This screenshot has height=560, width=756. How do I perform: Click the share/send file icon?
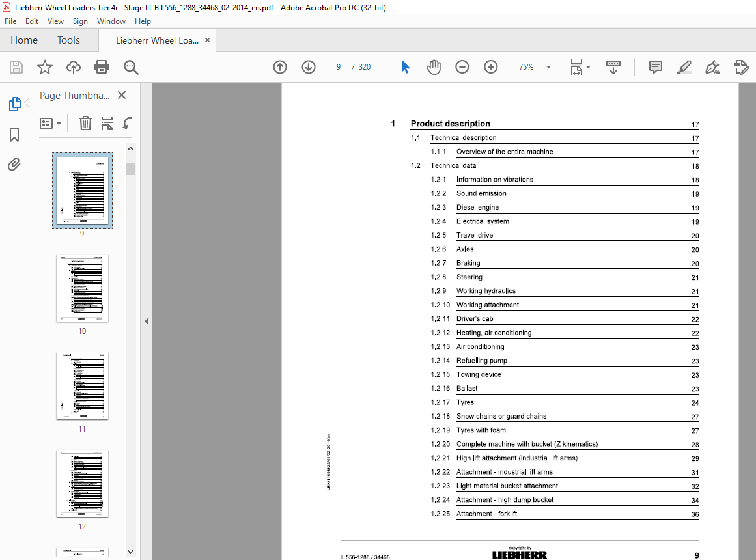click(x=741, y=67)
